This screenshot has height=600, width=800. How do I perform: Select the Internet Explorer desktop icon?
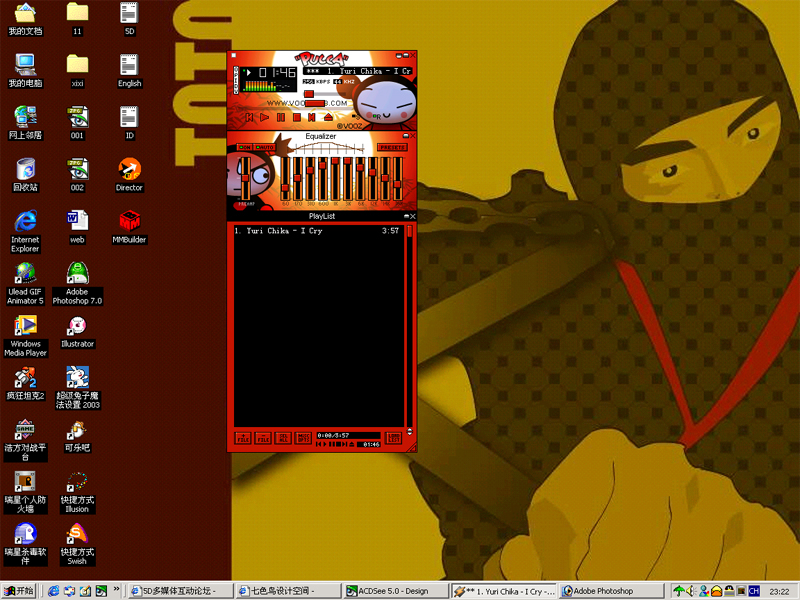(x=25, y=231)
